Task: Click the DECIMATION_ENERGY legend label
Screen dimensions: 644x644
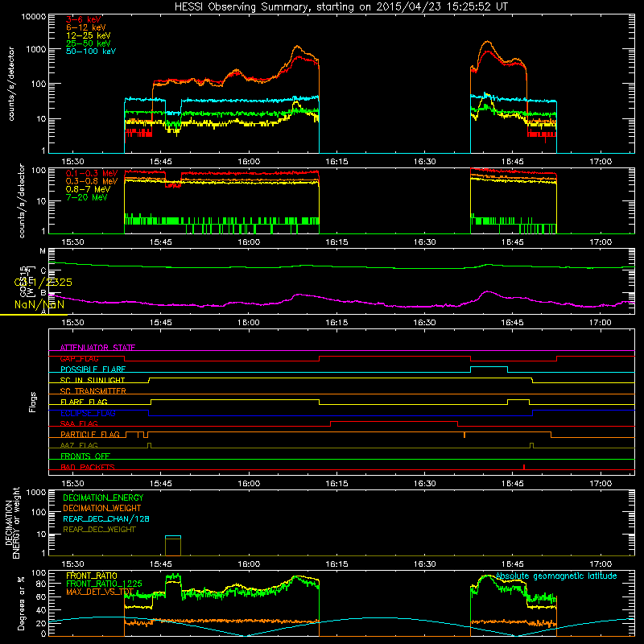Action: tap(103, 497)
